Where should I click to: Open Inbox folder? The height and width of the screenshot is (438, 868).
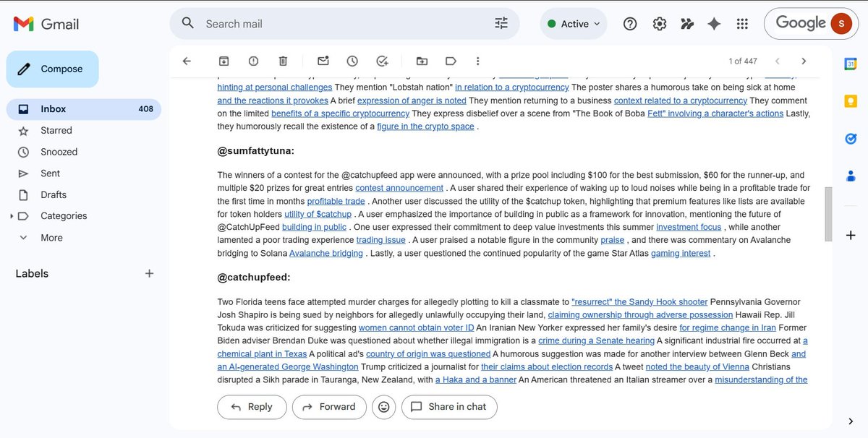tap(84, 109)
